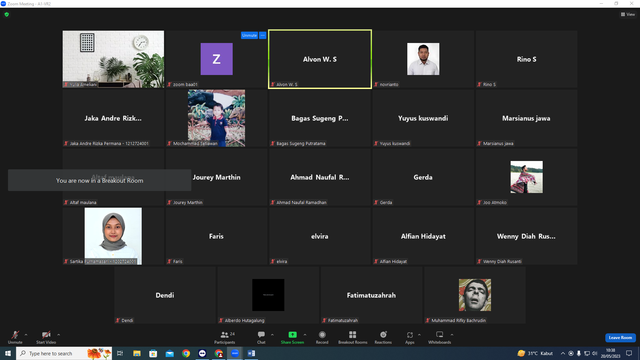Select Sartika's profile photo tile
Viewport: 640px width, 360px height.
[113, 236]
